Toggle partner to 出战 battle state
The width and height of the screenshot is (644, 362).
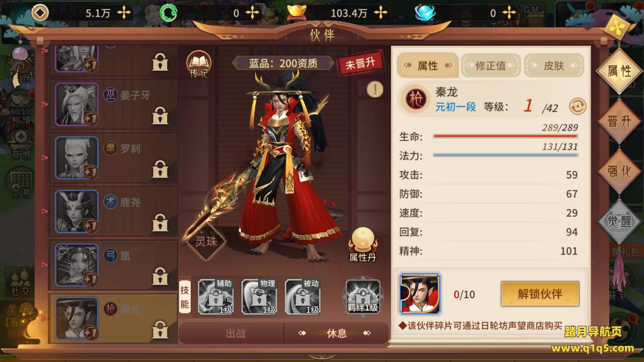(x=235, y=333)
